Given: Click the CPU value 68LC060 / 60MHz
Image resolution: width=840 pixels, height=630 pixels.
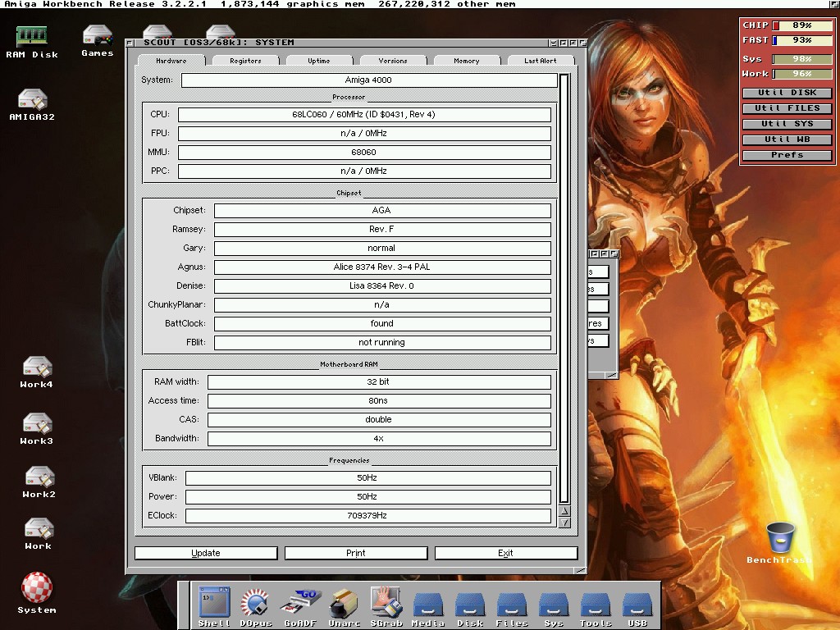Looking at the screenshot, I should (364, 115).
